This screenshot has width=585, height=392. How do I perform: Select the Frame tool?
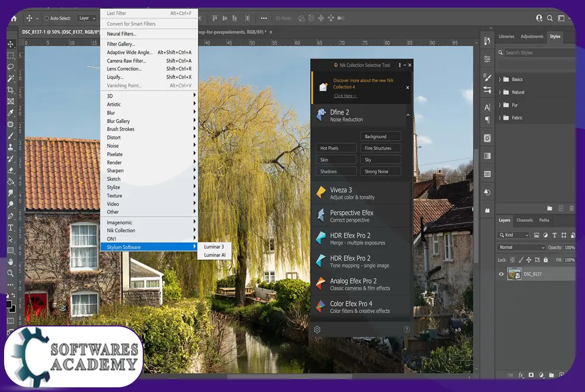11,101
